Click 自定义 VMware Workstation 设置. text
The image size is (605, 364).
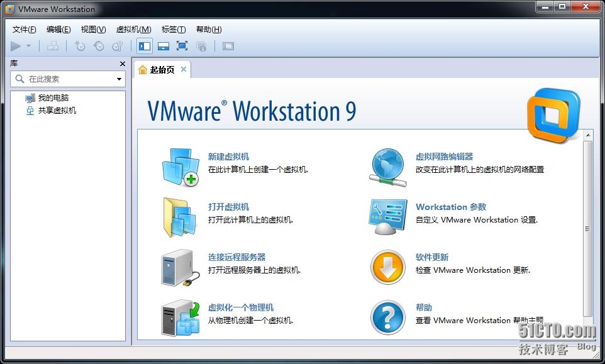[477, 220]
